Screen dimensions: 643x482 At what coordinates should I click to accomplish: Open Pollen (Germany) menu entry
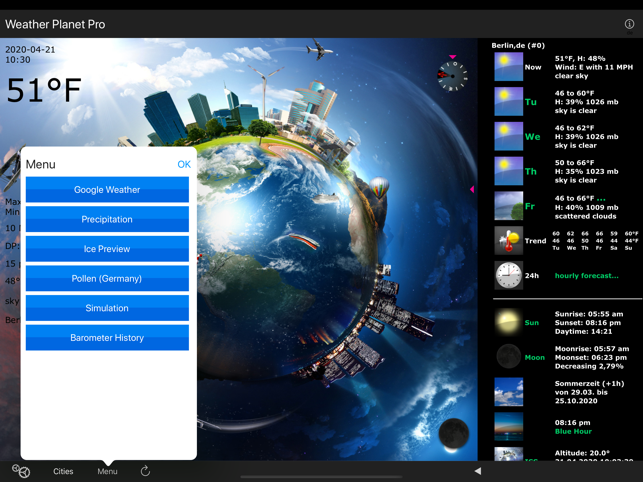tap(107, 278)
